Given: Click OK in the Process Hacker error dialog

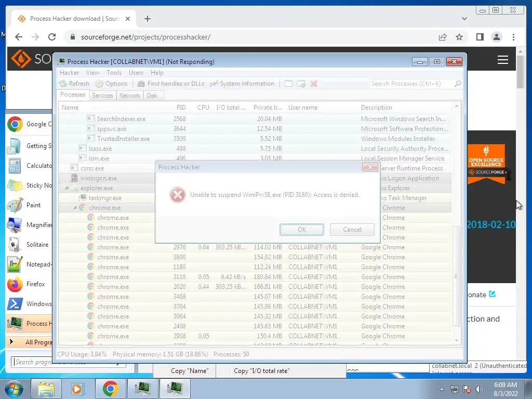Looking at the screenshot, I should (x=302, y=229).
